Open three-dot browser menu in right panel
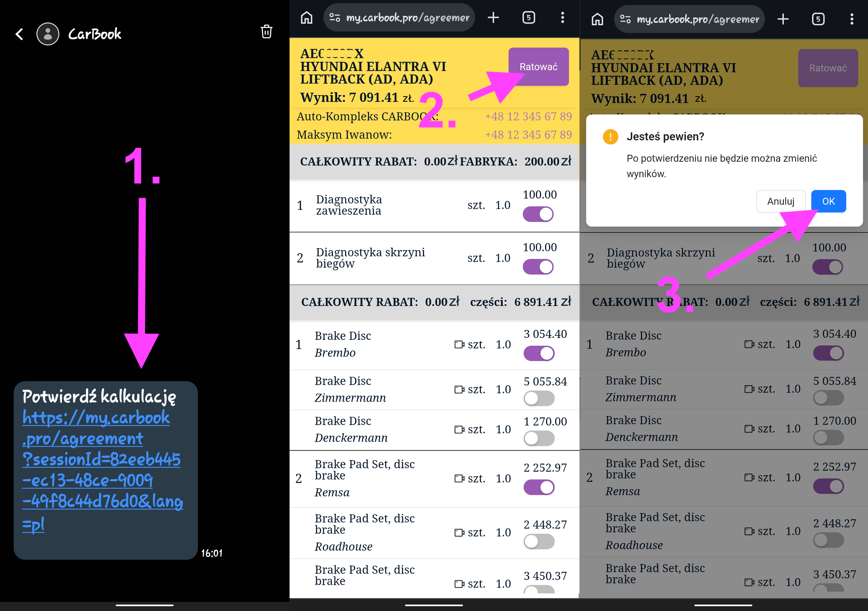The height and width of the screenshot is (611, 868). point(852,19)
